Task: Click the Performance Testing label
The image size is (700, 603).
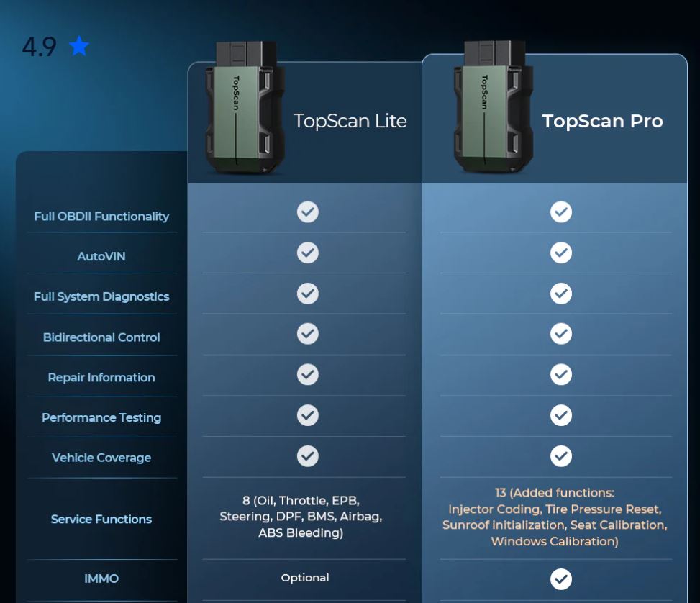Action: [x=101, y=417]
